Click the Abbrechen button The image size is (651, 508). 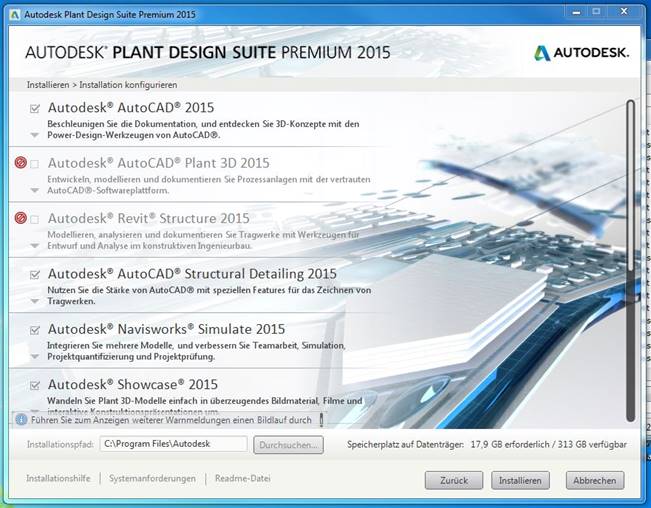595,480
